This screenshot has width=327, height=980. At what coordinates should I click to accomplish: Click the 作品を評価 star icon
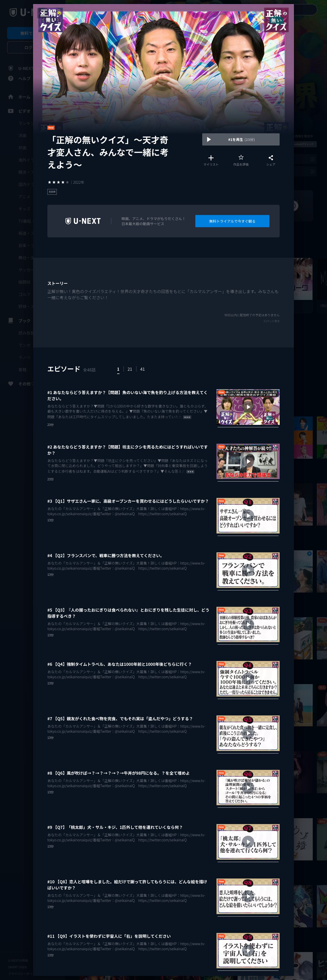click(x=241, y=157)
